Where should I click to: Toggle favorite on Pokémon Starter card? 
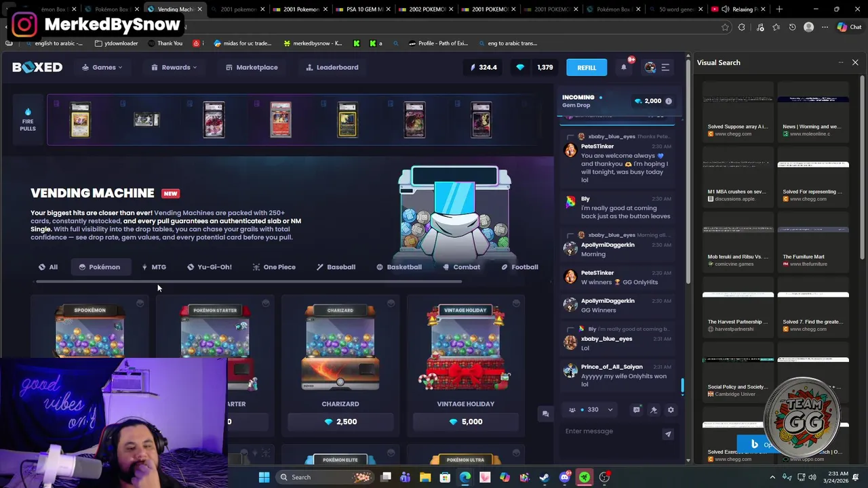point(265,303)
